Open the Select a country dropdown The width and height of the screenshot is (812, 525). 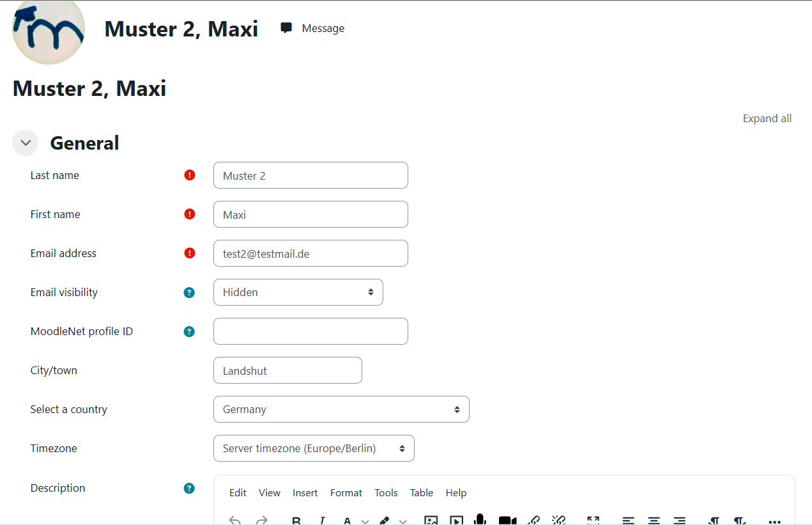341,409
